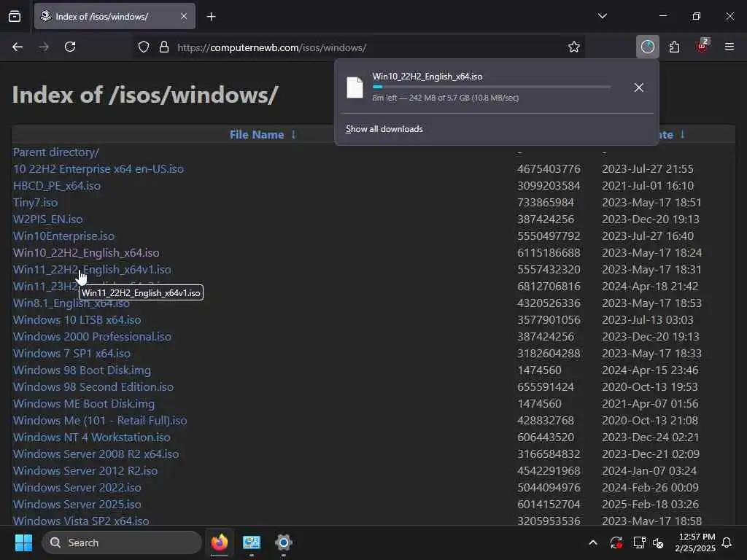Download W2PIS_EN.iso
The height and width of the screenshot is (560, 747).
[x=47, y=219]
